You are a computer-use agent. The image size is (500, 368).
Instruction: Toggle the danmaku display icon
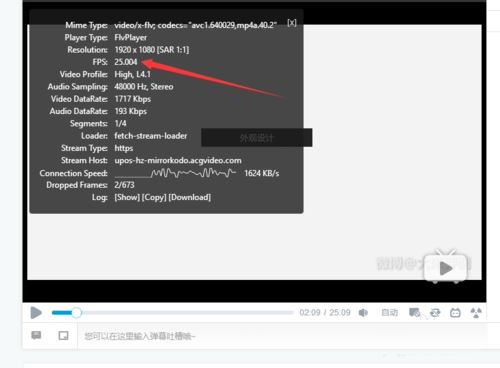tap(415, 313)
